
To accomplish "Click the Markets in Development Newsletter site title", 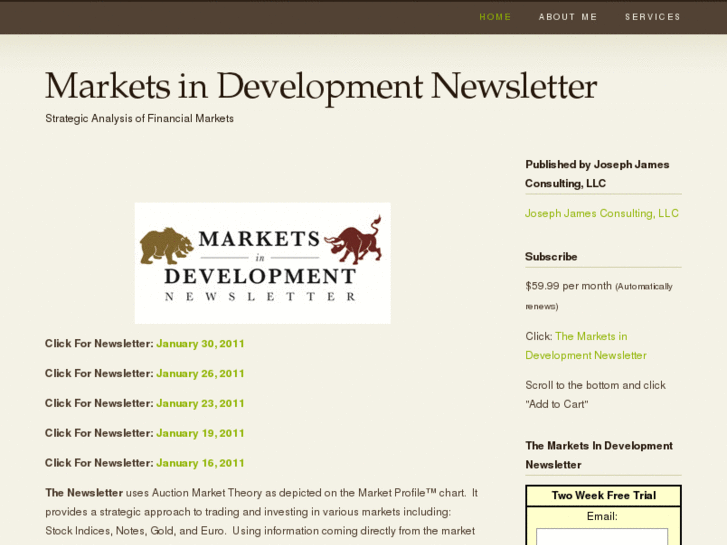I will tap(321, 86).
